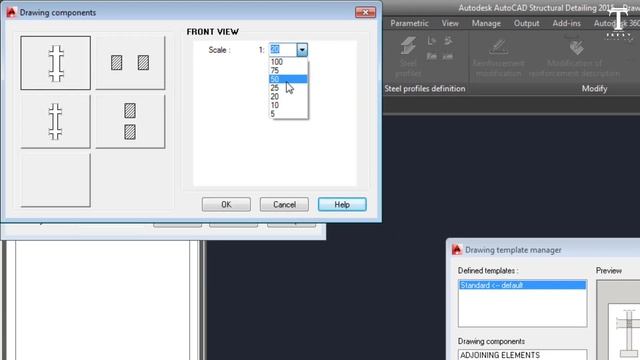Open the Manage ribbon tab
640x360 pixels.
click(x=486, y=23)
